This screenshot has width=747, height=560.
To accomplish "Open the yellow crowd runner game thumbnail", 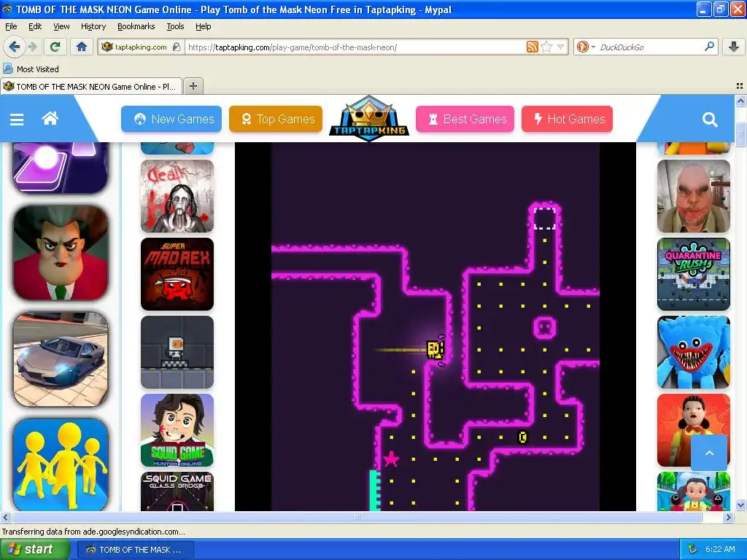I will coord(61,464).
